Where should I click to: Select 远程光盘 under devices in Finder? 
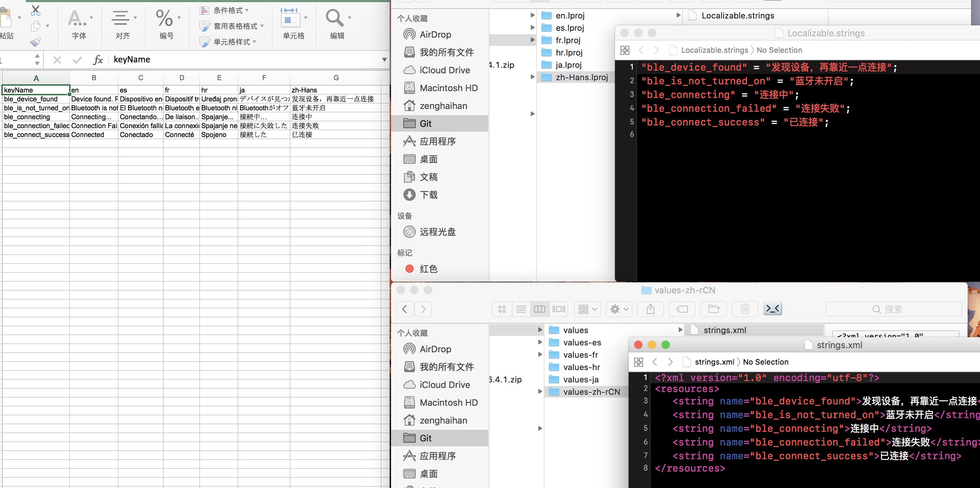[429, 232]
